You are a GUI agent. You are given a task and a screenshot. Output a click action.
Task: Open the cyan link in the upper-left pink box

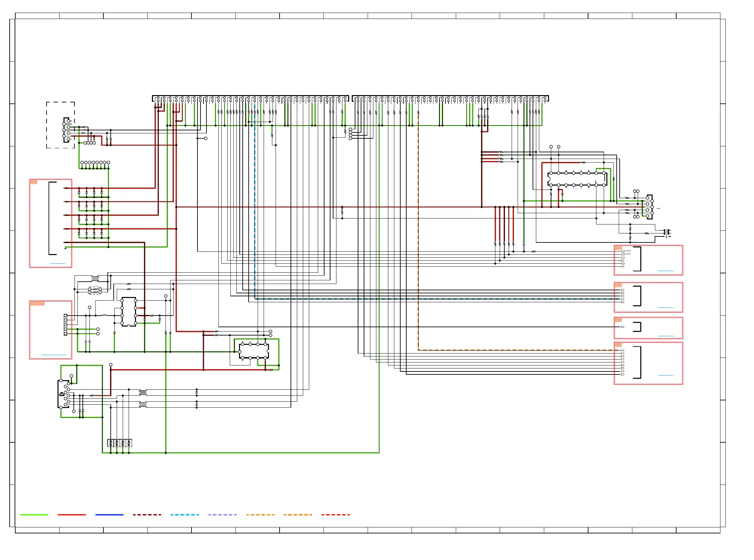pyautogui.click(x=58, y=264)
